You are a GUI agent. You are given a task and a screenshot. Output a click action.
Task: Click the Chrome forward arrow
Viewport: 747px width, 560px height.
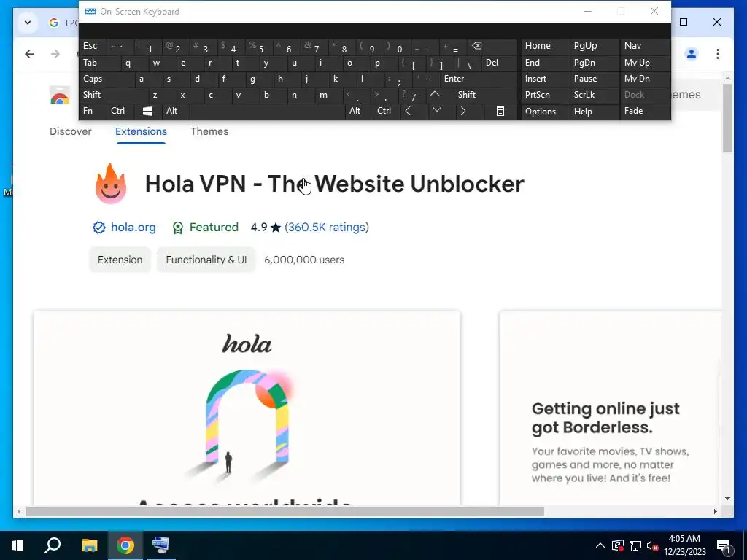click(55, 54)
